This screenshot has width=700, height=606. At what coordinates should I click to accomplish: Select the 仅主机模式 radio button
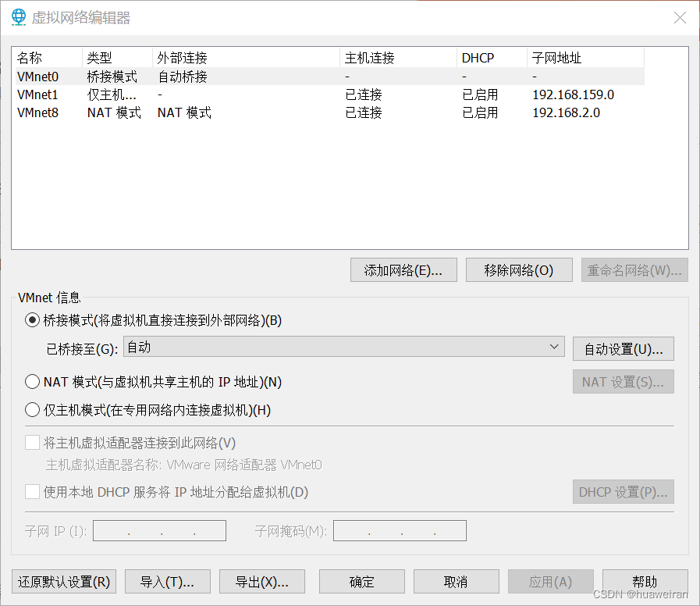pyautogui.click(x=32, y=410)
